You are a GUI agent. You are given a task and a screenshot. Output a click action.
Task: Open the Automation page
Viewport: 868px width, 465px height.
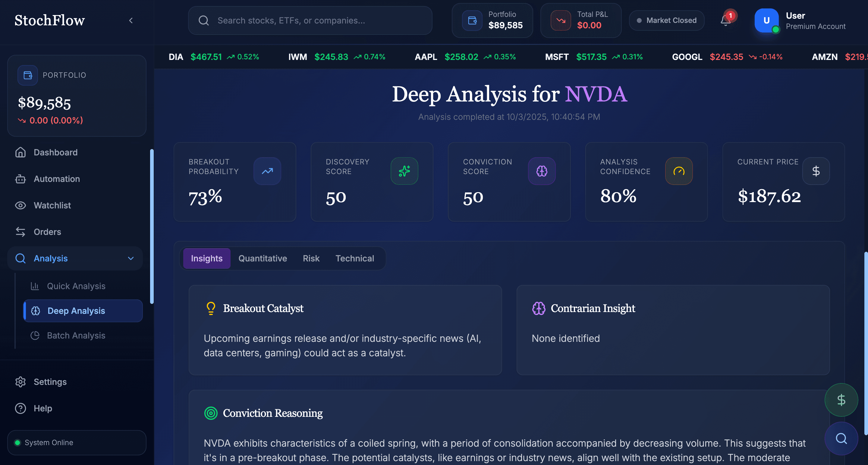click(x=57, y=179)
